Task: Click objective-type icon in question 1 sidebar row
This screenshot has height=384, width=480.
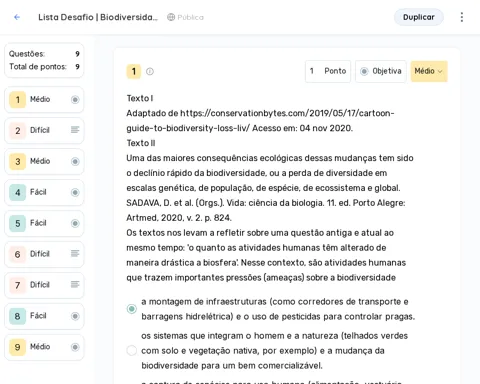Action: (75, 99)
